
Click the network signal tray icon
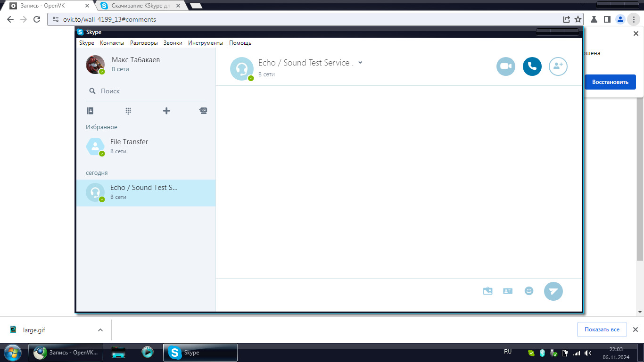pos(577,353)
